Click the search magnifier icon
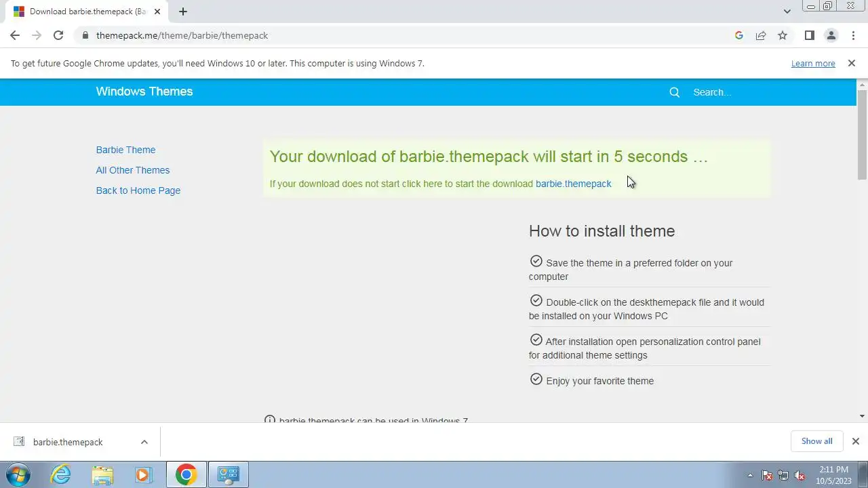This screenshot has height=488, width=868. (675, 92)
